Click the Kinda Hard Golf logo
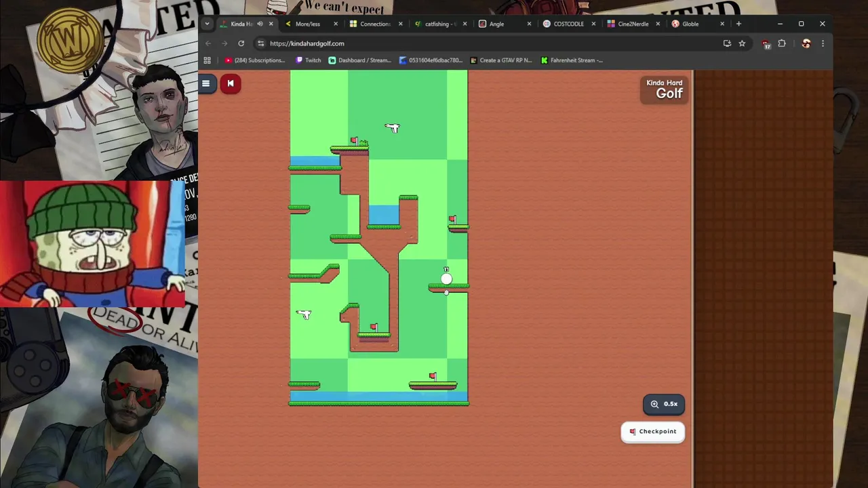Image resolution: width=868 pixels, height=488 pixels. pos(664,89)
